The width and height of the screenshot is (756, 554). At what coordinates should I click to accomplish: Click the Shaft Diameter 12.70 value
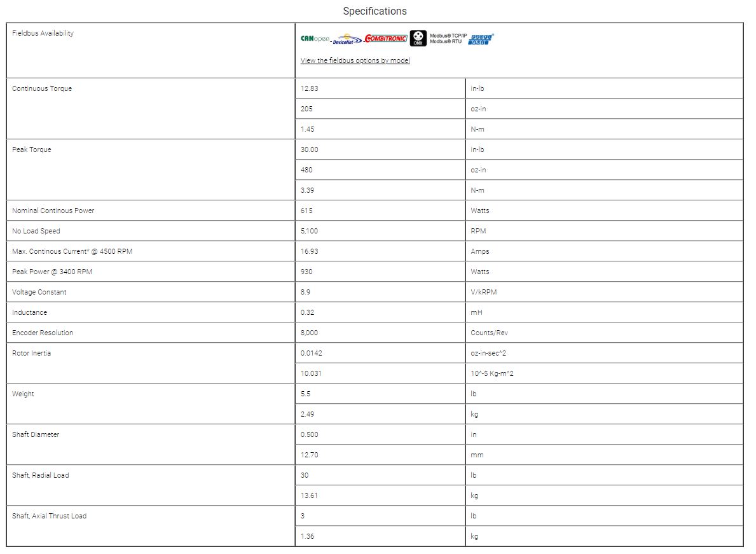(x=310, y=455)
